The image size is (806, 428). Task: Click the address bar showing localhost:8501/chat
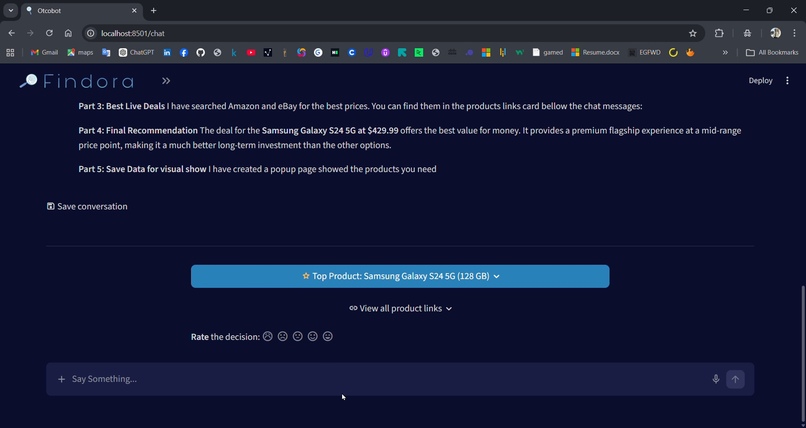coord(386,33)
